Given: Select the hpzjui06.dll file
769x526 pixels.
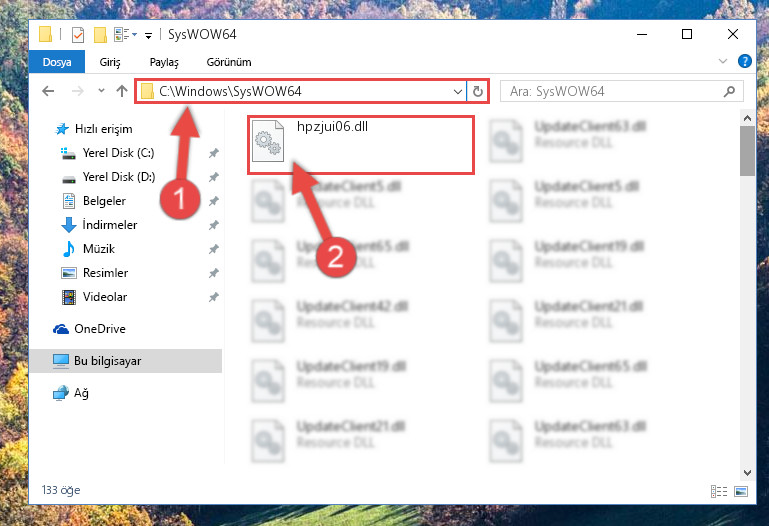Looking at the screenshot, I should click(360, 145).
